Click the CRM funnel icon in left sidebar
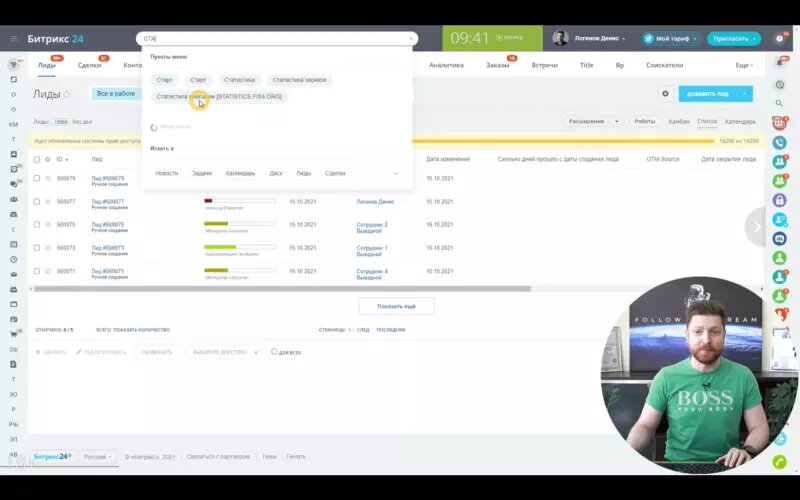The height and width of the screenshot is (500, 800). 14,65
